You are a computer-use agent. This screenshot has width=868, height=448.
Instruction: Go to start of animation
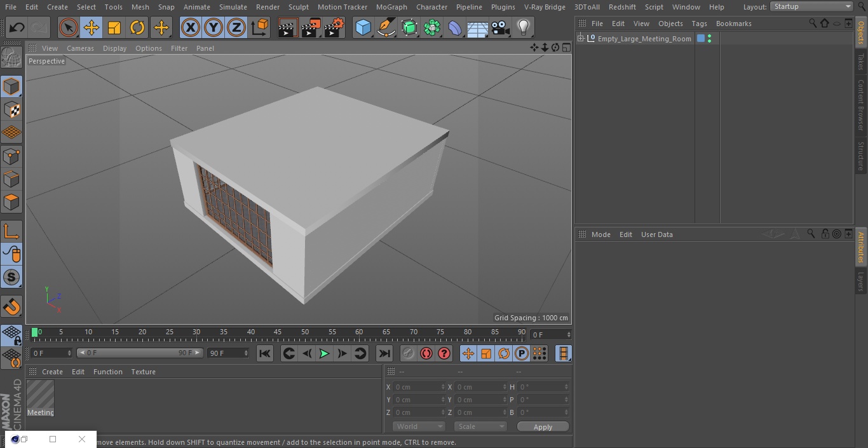click(265, 353)
